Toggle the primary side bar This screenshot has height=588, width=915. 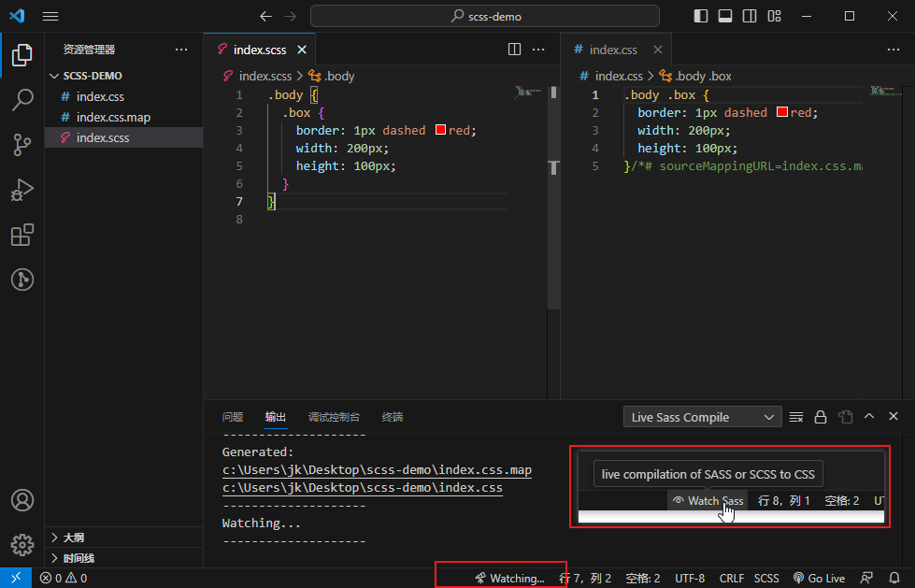click(x=701, y=16)
